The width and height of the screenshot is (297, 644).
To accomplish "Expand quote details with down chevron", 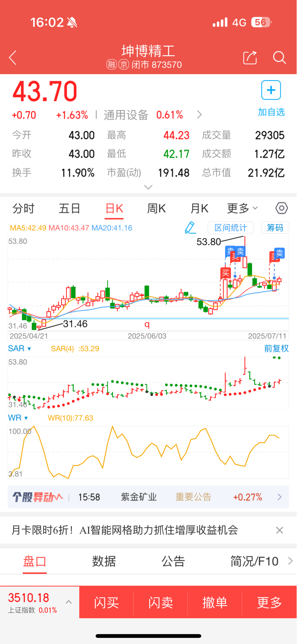I will click(x=148, y=187).
